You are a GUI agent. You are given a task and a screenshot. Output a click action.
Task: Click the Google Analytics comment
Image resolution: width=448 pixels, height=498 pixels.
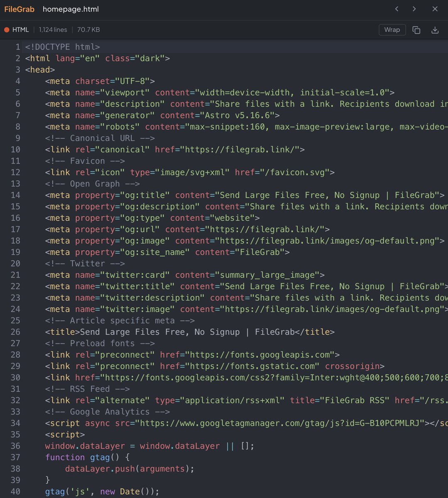pos(107,412)
